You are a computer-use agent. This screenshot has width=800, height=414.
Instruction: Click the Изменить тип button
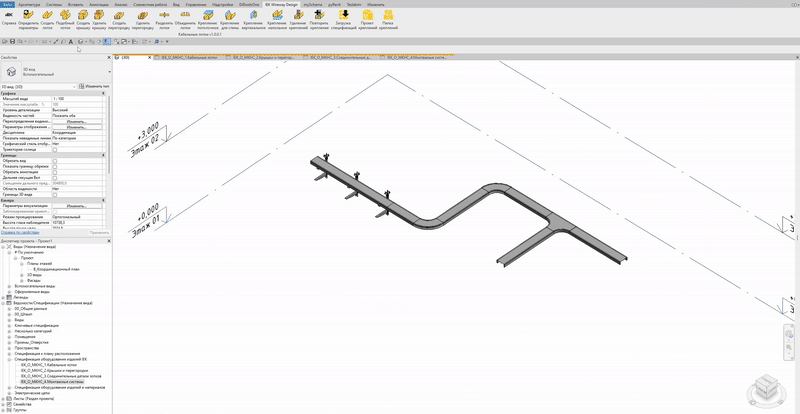95,87
